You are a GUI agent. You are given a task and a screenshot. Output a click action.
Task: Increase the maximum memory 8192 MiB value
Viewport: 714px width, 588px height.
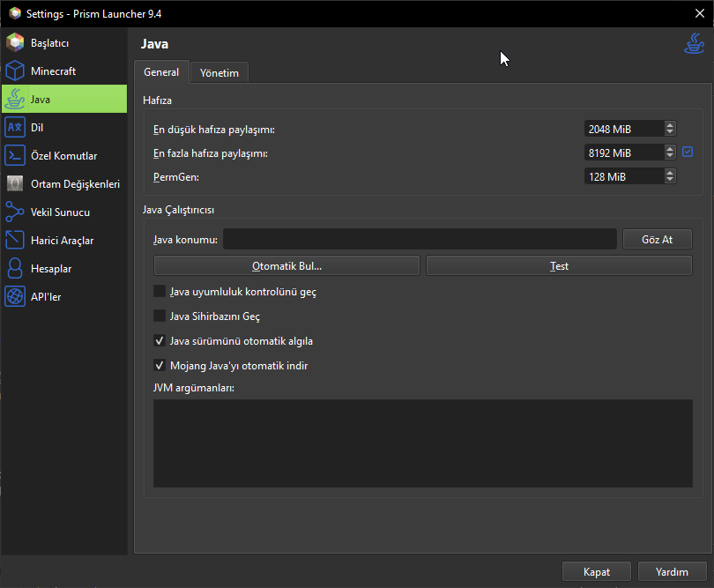pyautogui.click(x=669, y=148)
